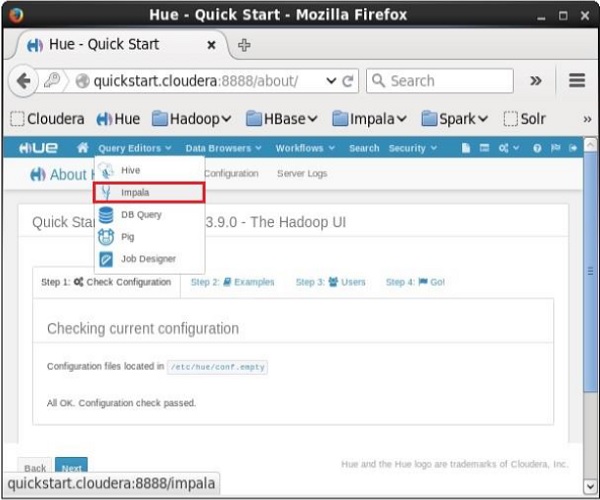Switch to Step 2: Examples tab
The width and height of the screenshot is (600, 500).
(x=232, y=282)
